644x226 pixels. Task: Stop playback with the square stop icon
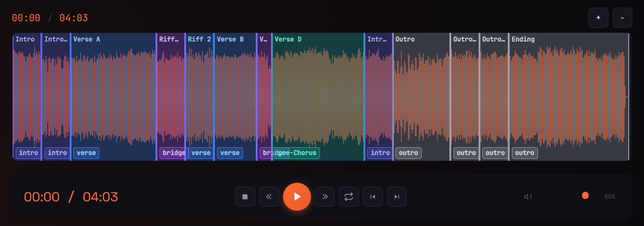point(245,197)
